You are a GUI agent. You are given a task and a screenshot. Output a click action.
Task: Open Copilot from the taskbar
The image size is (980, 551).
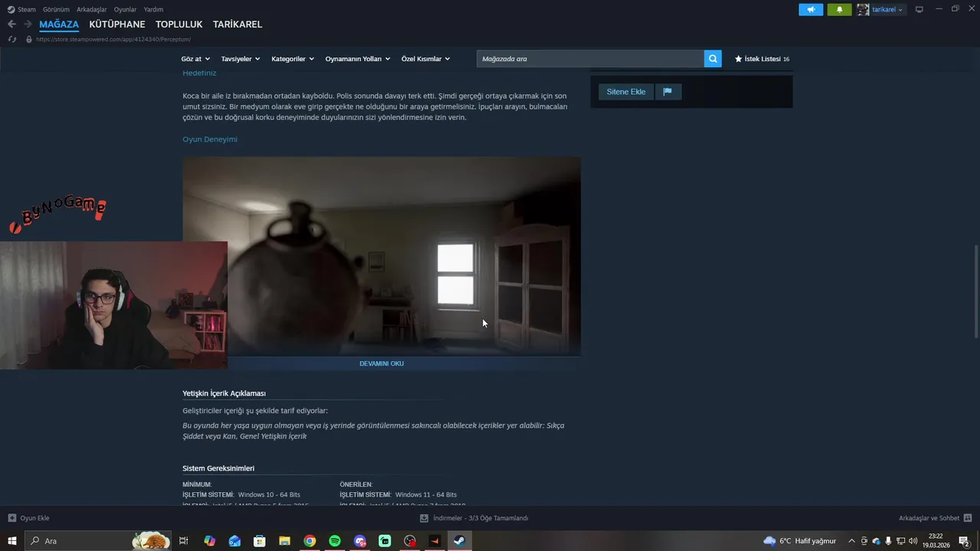(210, 541)
